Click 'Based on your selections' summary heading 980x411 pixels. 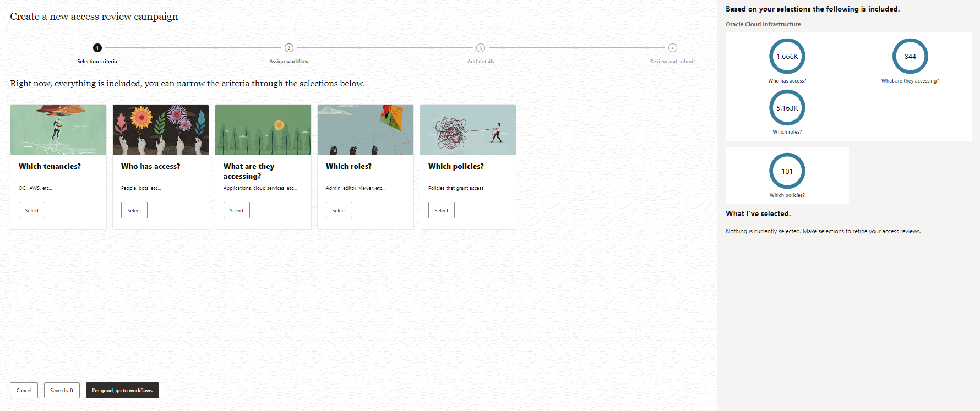(813, 9)
